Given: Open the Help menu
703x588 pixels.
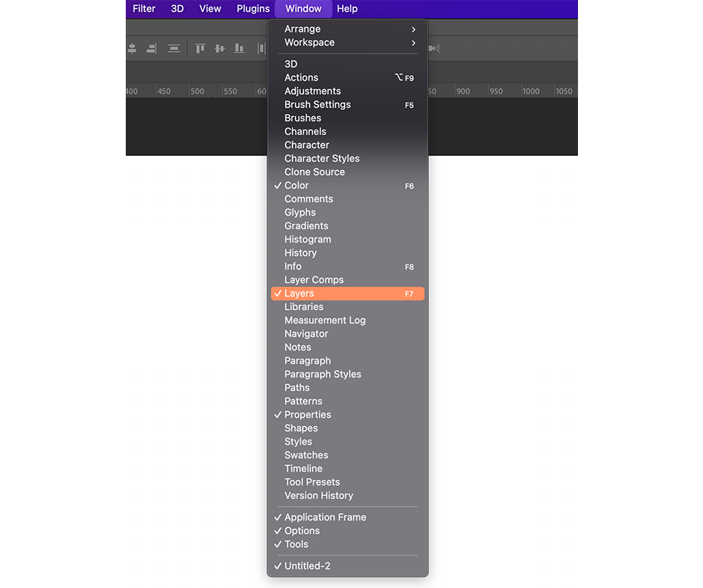Looking at the screenshot, I should pyautogui.click(x=347, y=8).
